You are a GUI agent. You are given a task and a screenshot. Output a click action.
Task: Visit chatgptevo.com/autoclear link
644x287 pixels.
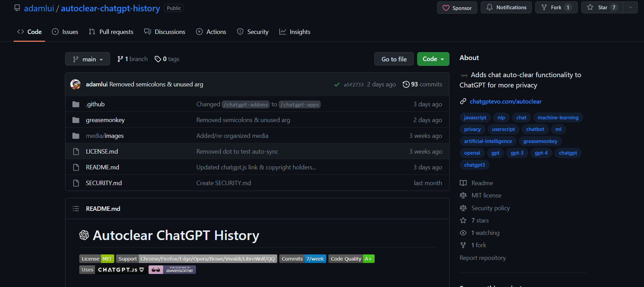(505, 101)
